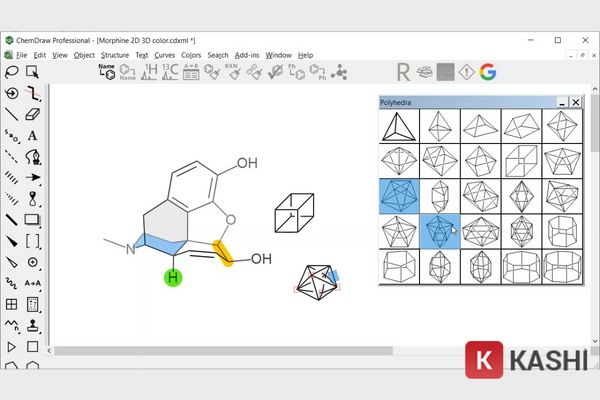Open the File menu
The height and width of the screenshot is (400, 600).
pos(21,55)
